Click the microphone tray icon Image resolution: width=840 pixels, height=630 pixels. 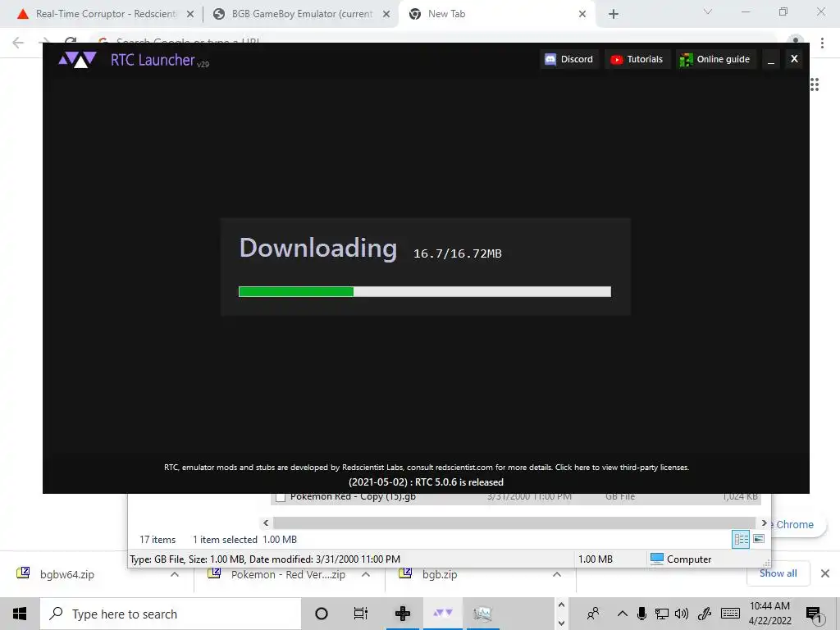(x=641, y=614)
